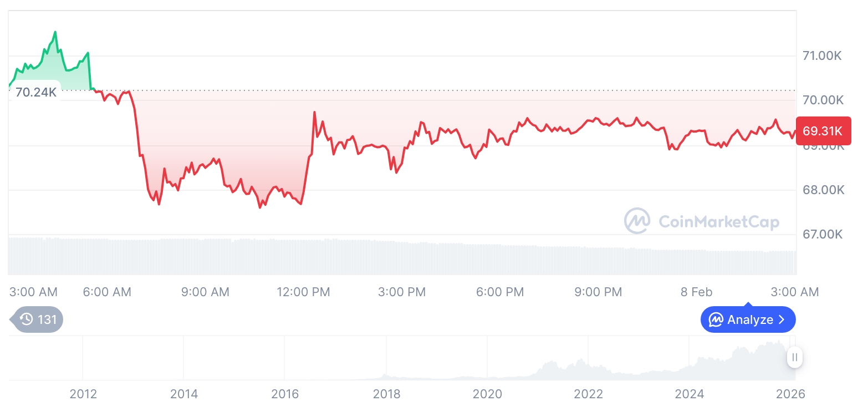Click the 8 Feb date axis label
The image size is (868, 406).
[696, 292]
